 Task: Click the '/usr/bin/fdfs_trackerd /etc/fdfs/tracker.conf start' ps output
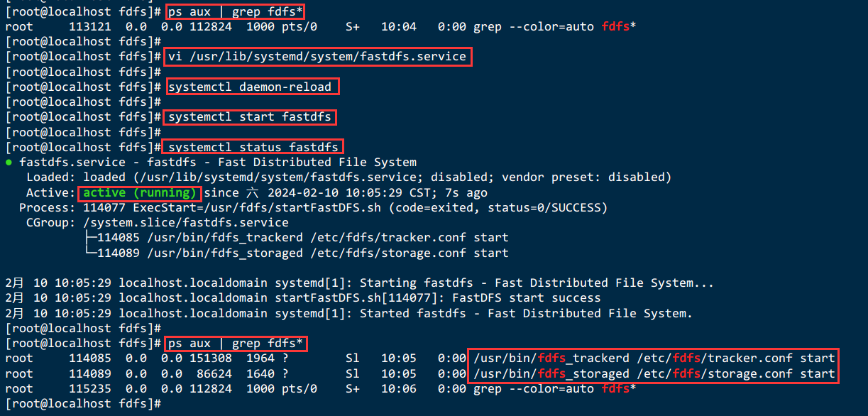(x=654, y=358)
